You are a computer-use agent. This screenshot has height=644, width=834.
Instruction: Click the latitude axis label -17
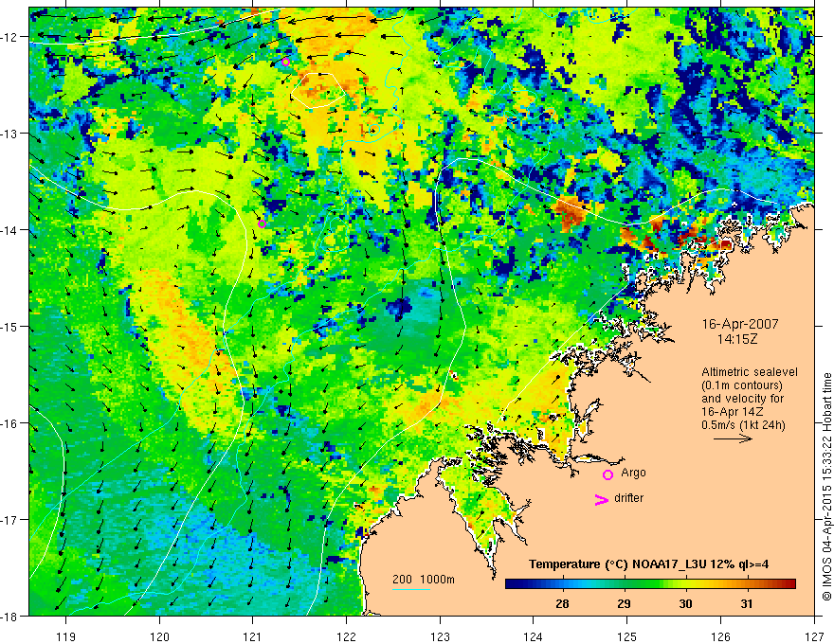(x=10, y=519)
